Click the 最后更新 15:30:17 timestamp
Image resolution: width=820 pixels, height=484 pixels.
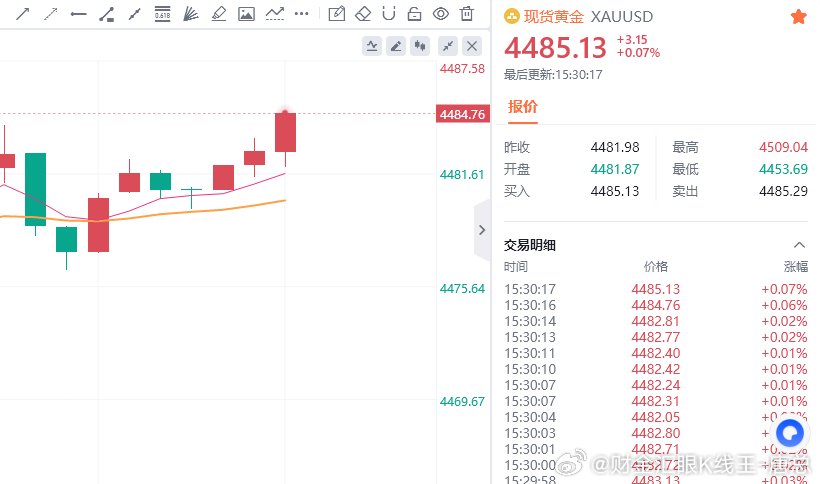click(x=553, y=75)
